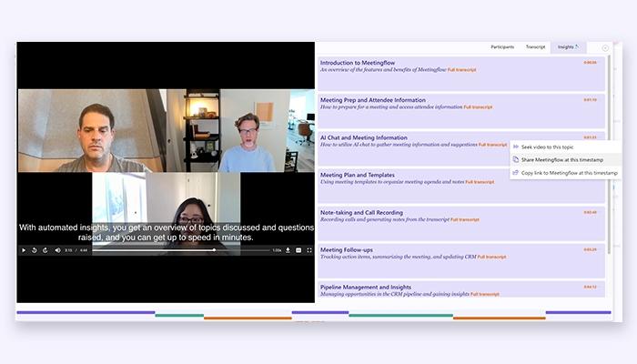637x364 pixels.
Task: Click the 'Using meeting templates' description text
Action: coord(392,182)
